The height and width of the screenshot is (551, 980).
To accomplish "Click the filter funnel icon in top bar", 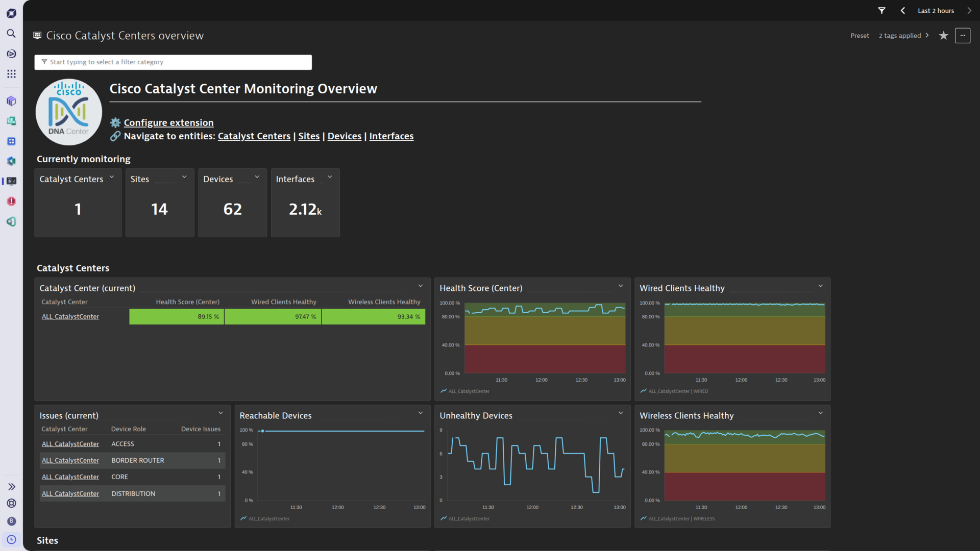I will click(881, 11).
